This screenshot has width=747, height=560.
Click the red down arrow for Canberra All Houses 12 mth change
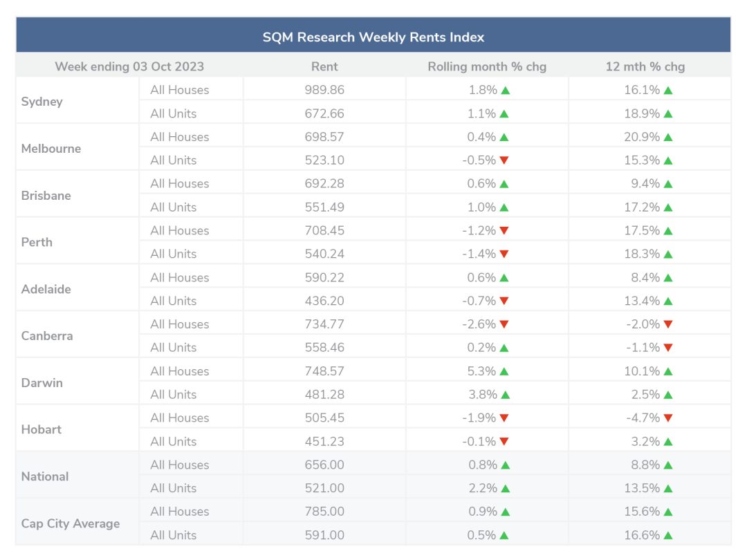point(668,325)
